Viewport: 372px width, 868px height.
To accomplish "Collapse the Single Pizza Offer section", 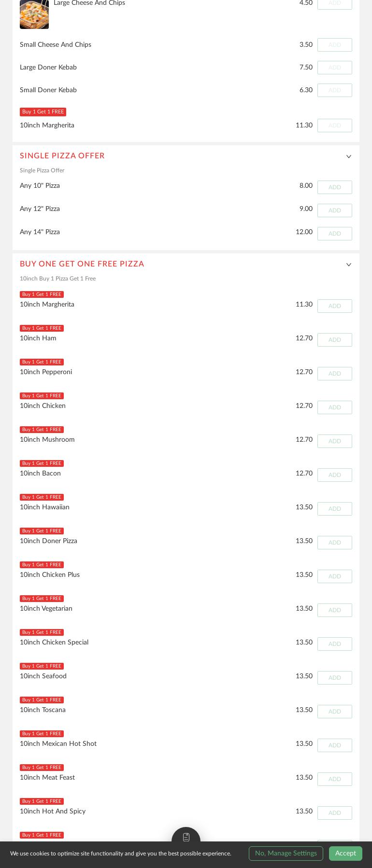I will 349,156.
